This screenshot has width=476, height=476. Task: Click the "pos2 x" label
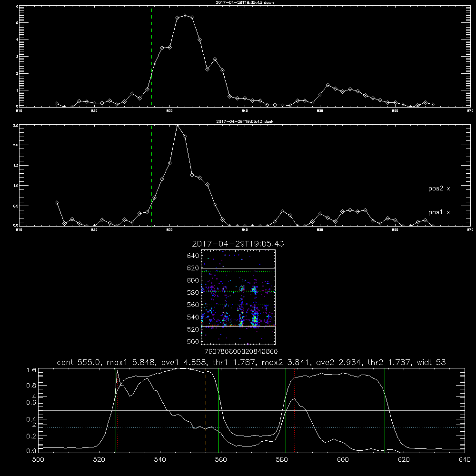pos(439,188)
